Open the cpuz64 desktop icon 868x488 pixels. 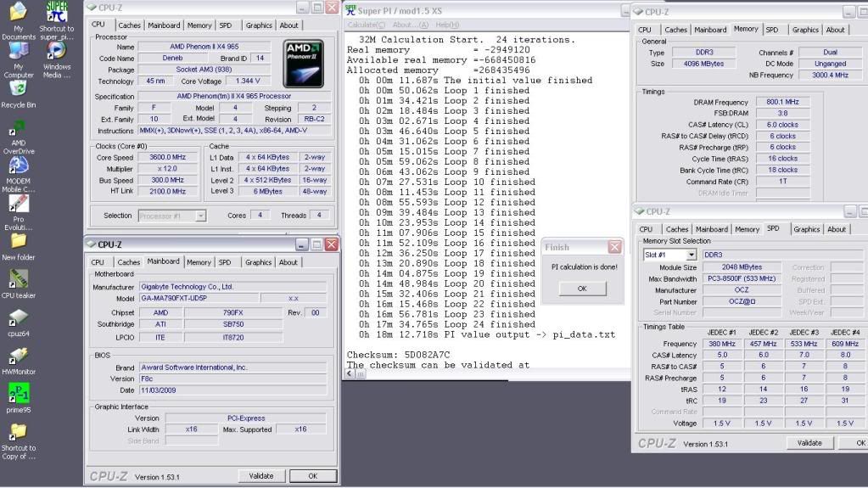[x=19, y=317]
